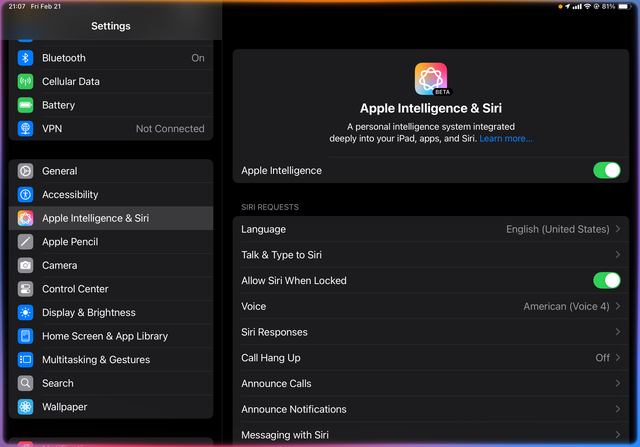Open Siri Language setting chevron
The width and height of the screenshot is (640, 447).
point(618,229)
